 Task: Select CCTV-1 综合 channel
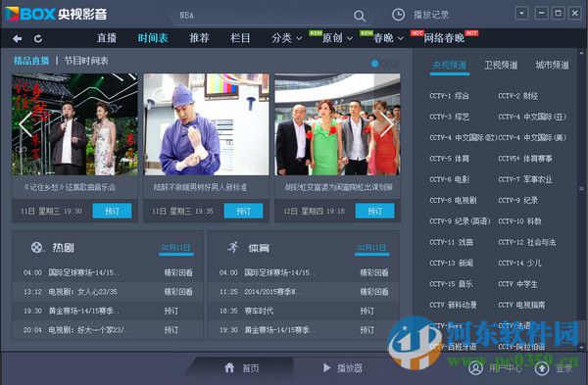coord(449,96)
